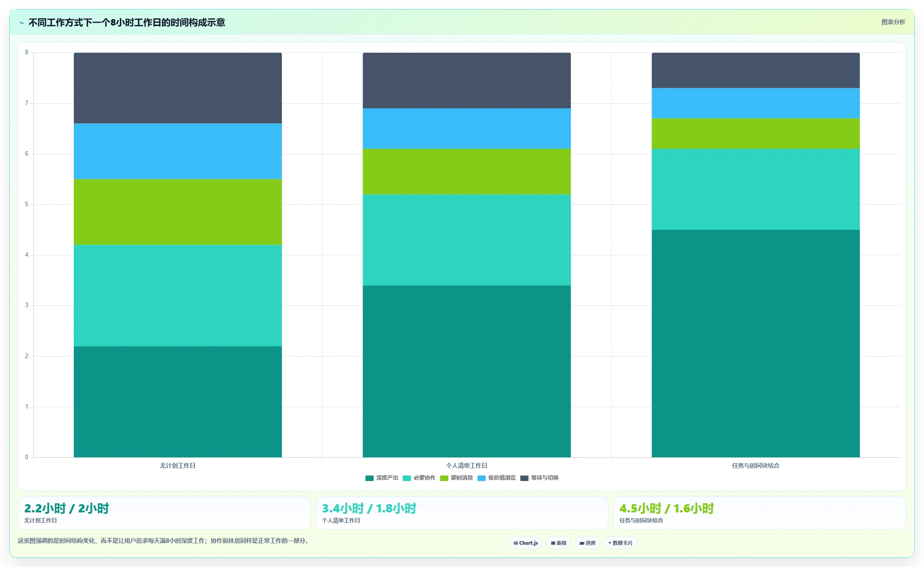The width and height of the screenshot is (924, 567).
Task: Toggle the 即时消息 legend item
Action: (x=456, y=478)
